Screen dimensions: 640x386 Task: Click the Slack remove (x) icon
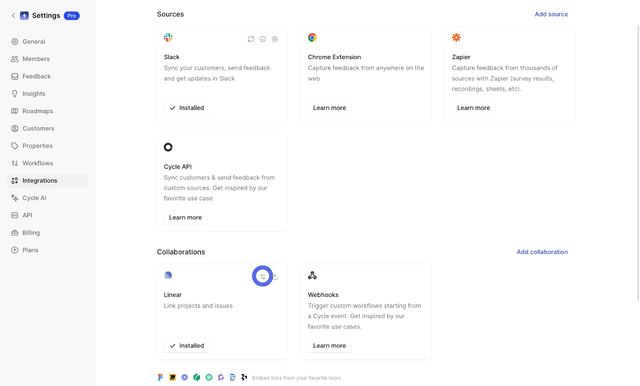tap(275, 39)
